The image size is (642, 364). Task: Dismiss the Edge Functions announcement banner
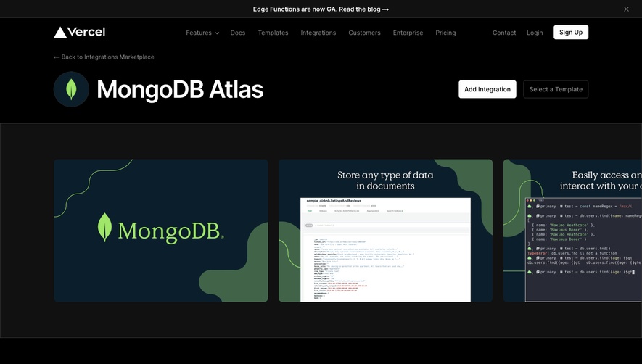pyautogui.click(x=626, y=9)
